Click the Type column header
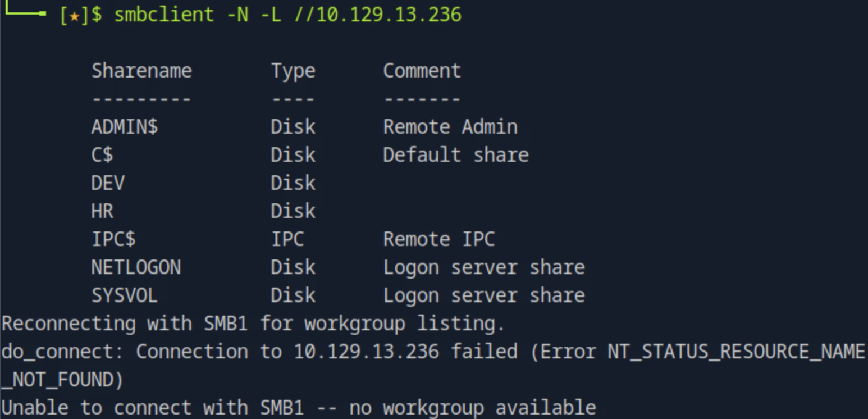Screen dimensions: 868x419 pyautogui.click(x=293, y=71)
